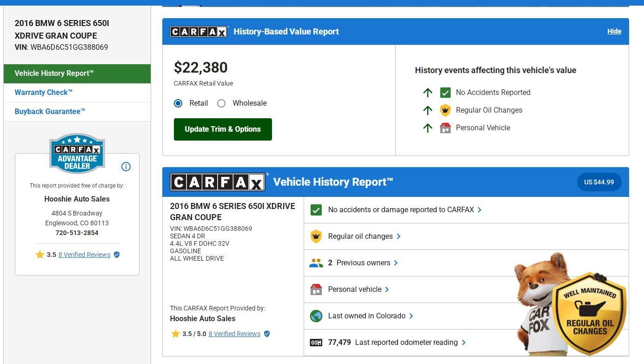Click Hooshie Auto Sales name in sidebar

tap(77, 199)
